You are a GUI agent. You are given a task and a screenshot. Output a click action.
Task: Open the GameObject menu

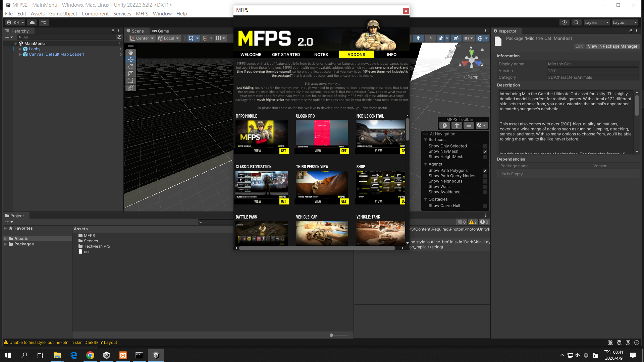[63, 14]
